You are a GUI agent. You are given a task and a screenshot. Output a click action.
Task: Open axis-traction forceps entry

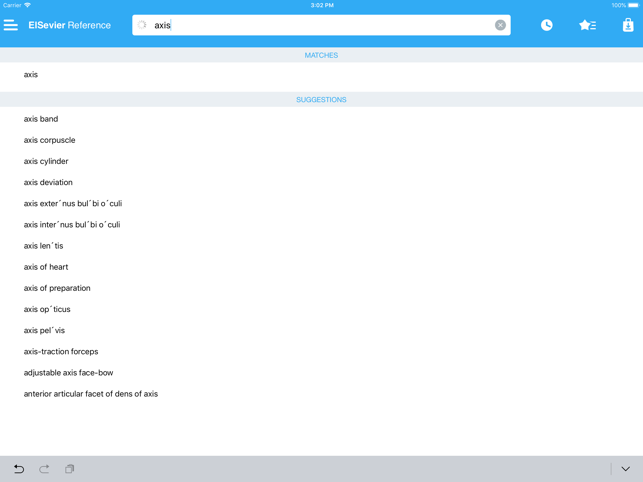(x=61, y=352)
